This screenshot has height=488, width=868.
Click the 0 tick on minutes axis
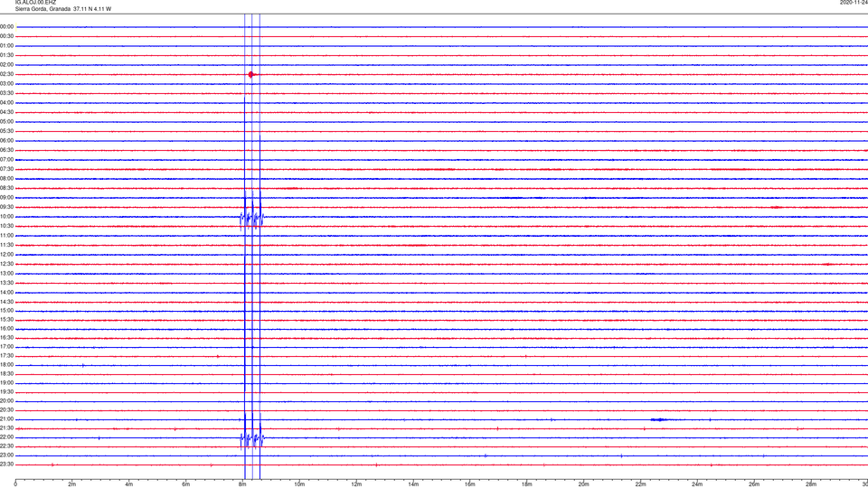click(x=15, y=484)
